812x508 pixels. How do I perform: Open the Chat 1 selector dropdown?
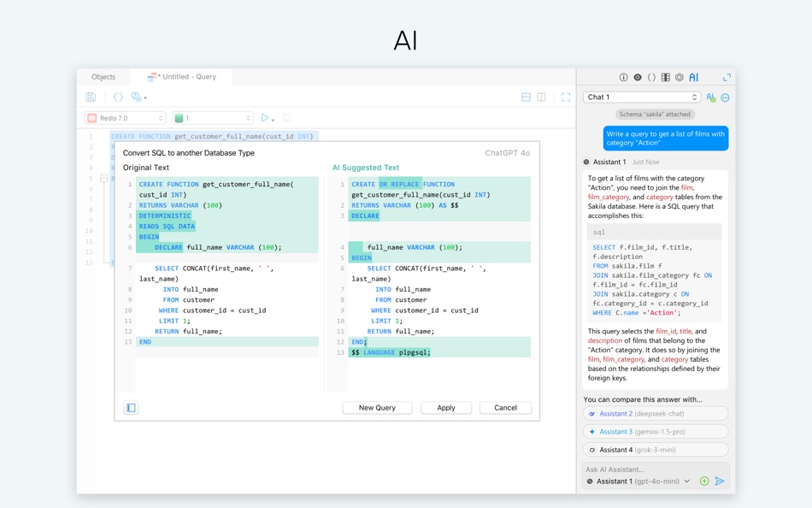point(642,97)
